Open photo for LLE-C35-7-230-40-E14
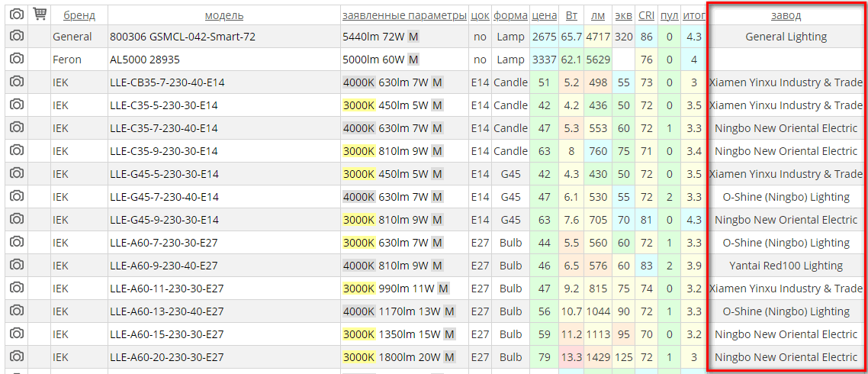 (x=17, y=128)
